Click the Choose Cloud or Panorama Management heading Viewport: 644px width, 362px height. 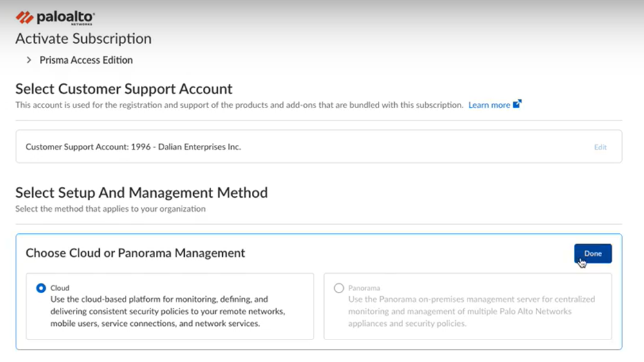[135, 253]
